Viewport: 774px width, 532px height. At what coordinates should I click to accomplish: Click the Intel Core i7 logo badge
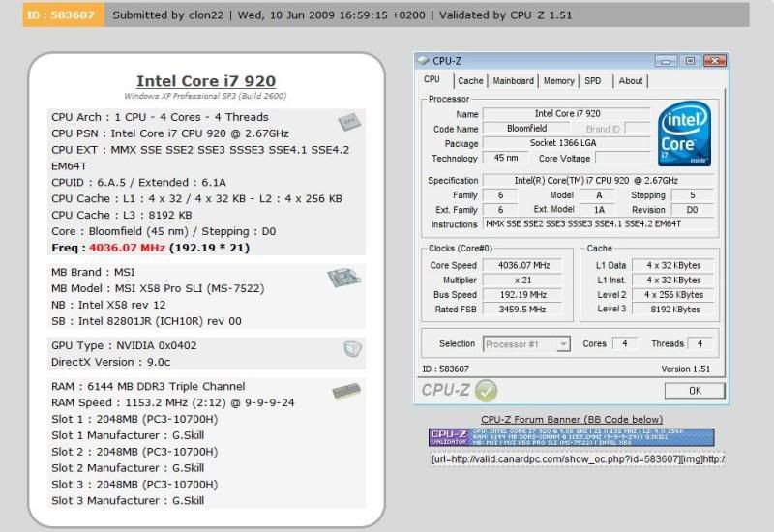(x=684, y=133)
